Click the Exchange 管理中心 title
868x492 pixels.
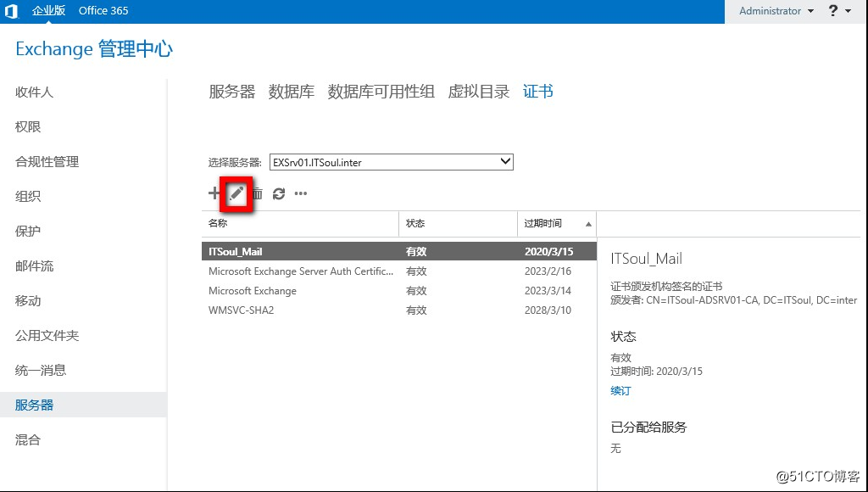click(x=94, y=48)
